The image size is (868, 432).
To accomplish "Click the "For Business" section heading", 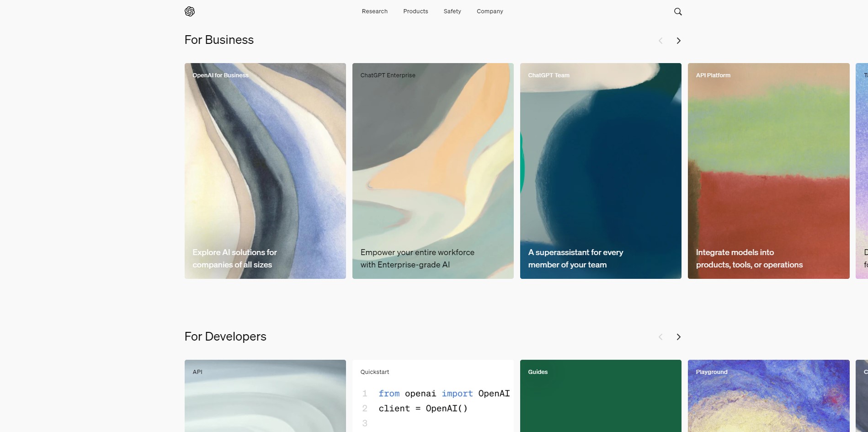I will [219, 40].
